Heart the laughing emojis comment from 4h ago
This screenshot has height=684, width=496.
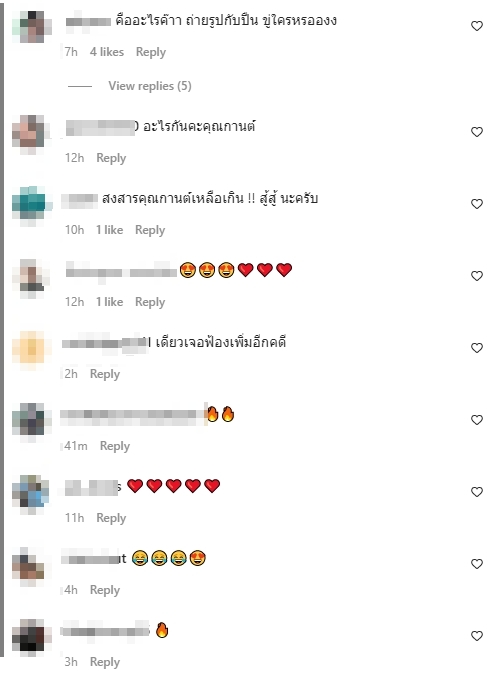pyautogui.click(x=477, y=564)
